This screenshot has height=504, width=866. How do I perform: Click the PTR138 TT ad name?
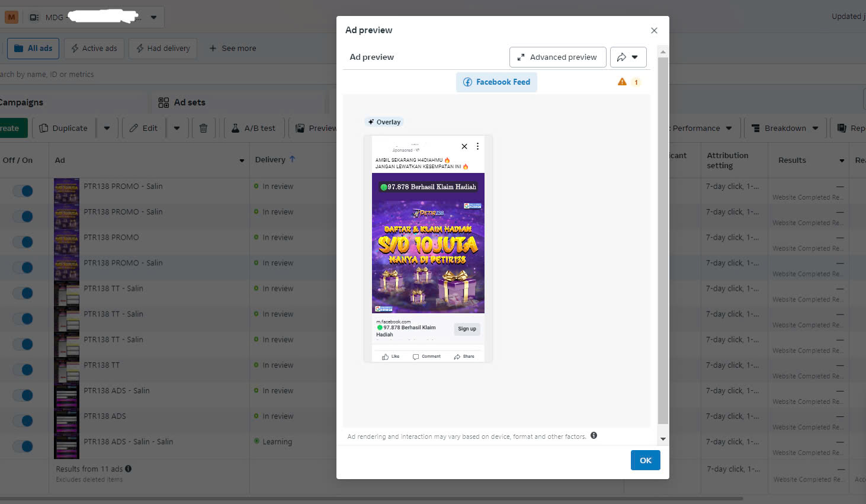(101, 365)
